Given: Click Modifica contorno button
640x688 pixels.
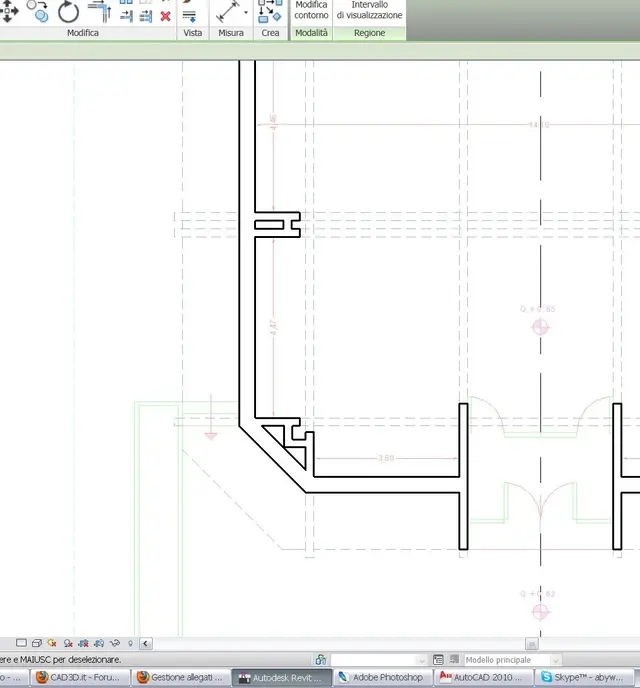Looking at the screenshot, I should coord(311,10).
